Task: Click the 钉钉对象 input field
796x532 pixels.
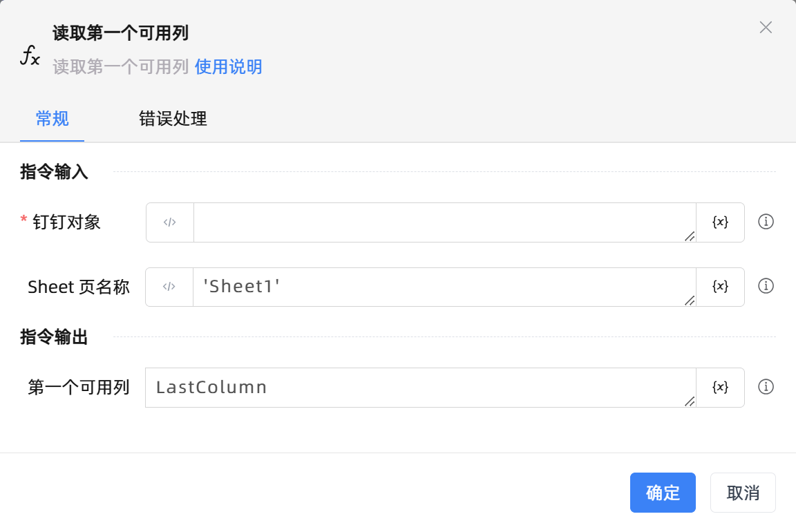Action: (442, 222)
